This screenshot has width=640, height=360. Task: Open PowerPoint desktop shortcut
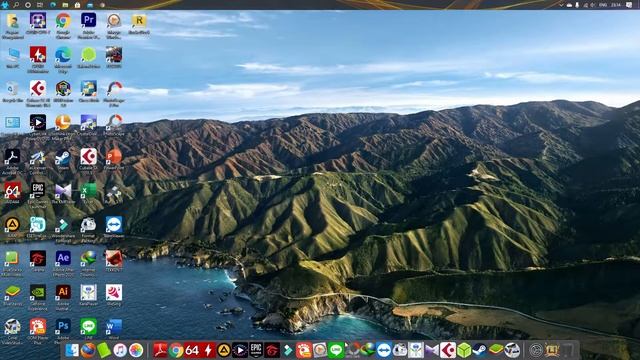pyautogui.click(x=114, y=156)
